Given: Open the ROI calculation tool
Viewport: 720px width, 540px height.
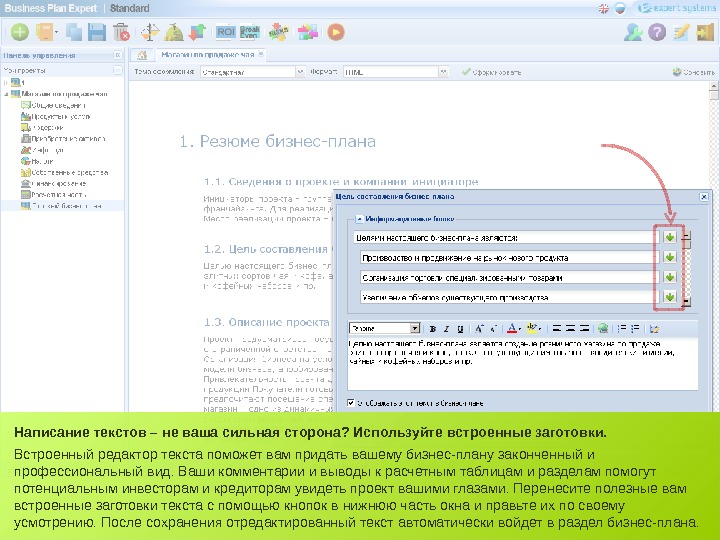Looking at the screenshot, I should pos(225,32).
